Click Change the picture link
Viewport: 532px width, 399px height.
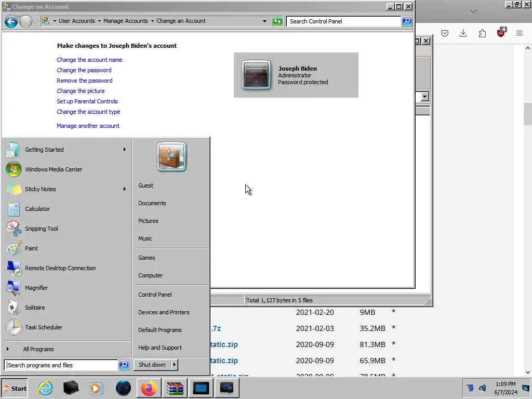[x=81, y=91]
